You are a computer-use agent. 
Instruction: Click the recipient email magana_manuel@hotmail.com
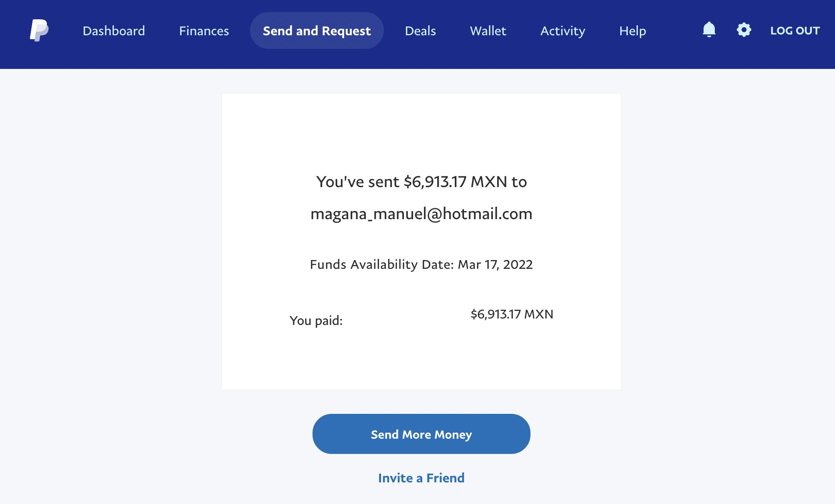coord(421,214)
